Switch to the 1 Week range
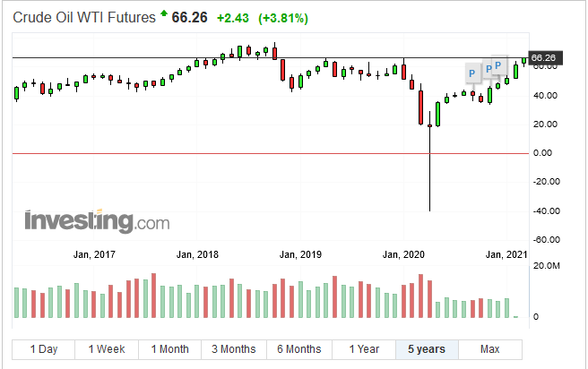Image resolution: width=588 pixels, height=369 pixels. tap(107, 348)
